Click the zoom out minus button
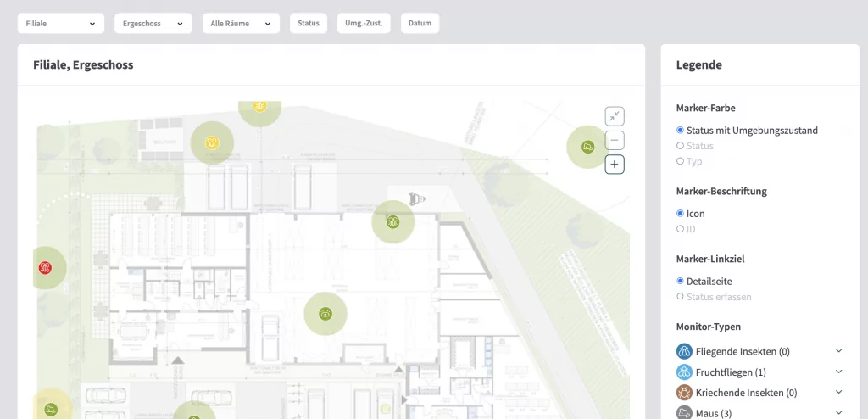Screen dimensions: 868x419 615,141
